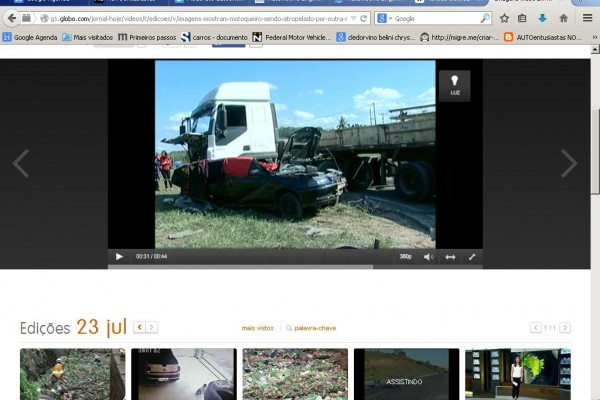Open the downloads arrow icon
The width and height of the screenshot is (600, 400).
pos(542,18)
